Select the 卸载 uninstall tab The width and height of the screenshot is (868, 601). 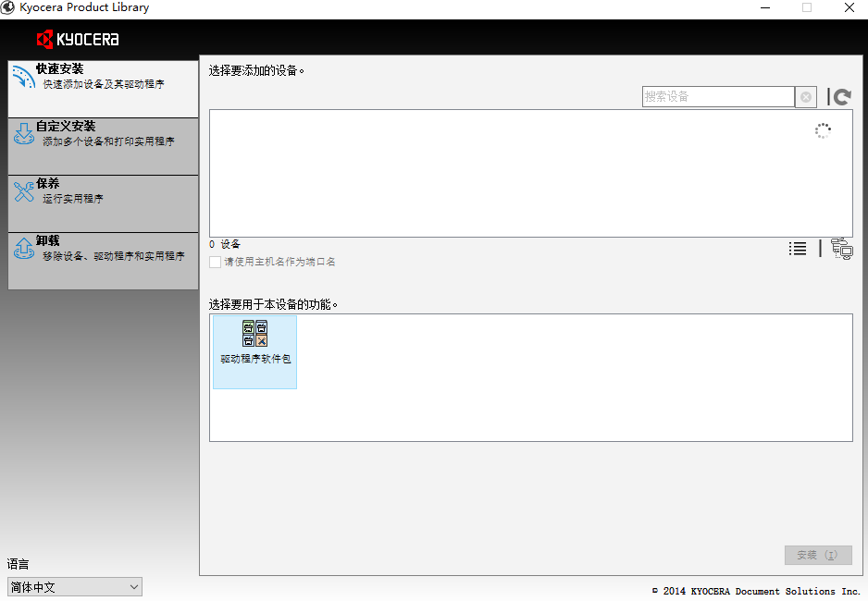pyautogui.click(x=103, y=261)
